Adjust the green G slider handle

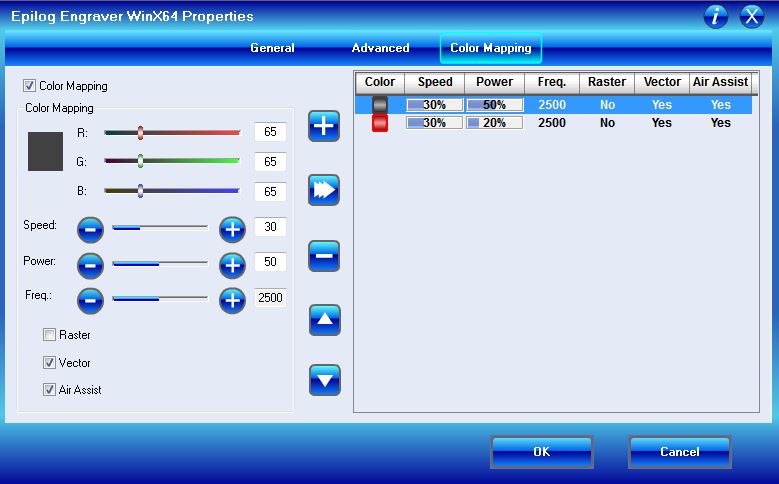tap(141, 161)
